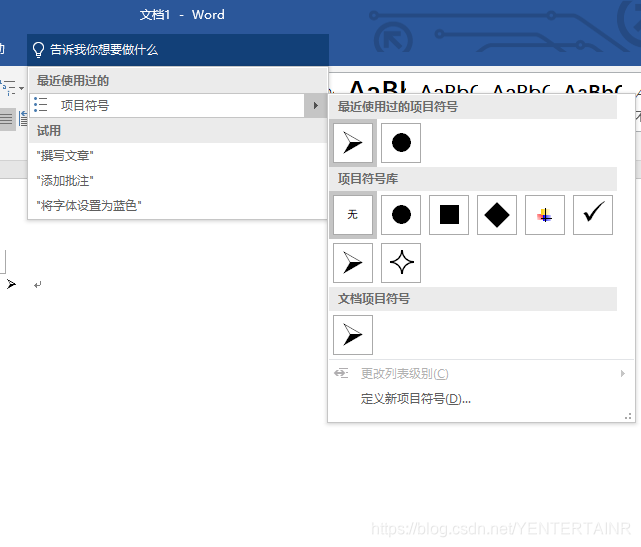Image resolution: width=641 pixels, height=547 pixels.
Task: Choose four-point star bullet in library
Action: 401,263
